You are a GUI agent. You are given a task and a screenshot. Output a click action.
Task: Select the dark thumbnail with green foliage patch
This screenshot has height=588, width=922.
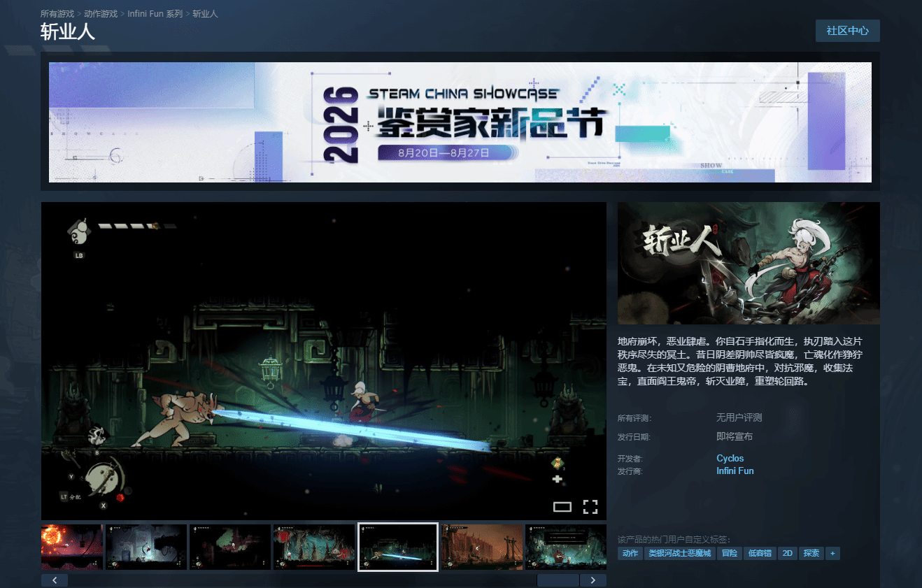pyautogui.click(x=230, y=547)
